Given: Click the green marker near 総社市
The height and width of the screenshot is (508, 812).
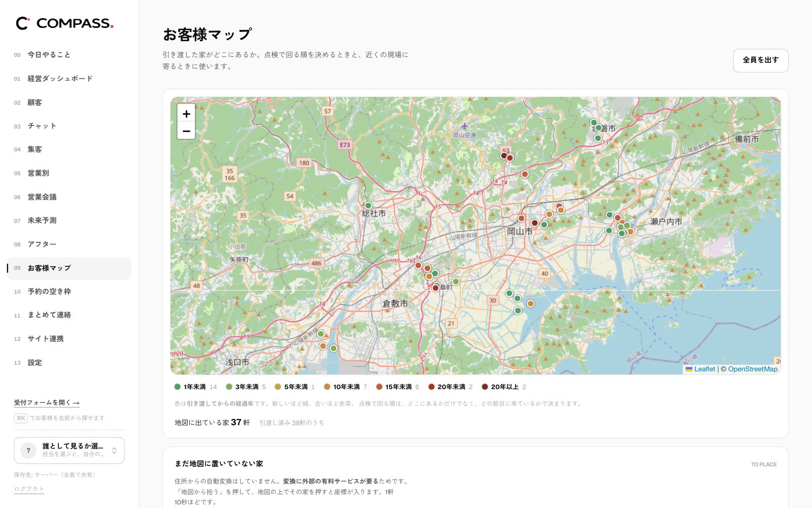Looking at the screenshot, I should click(368, 206).
